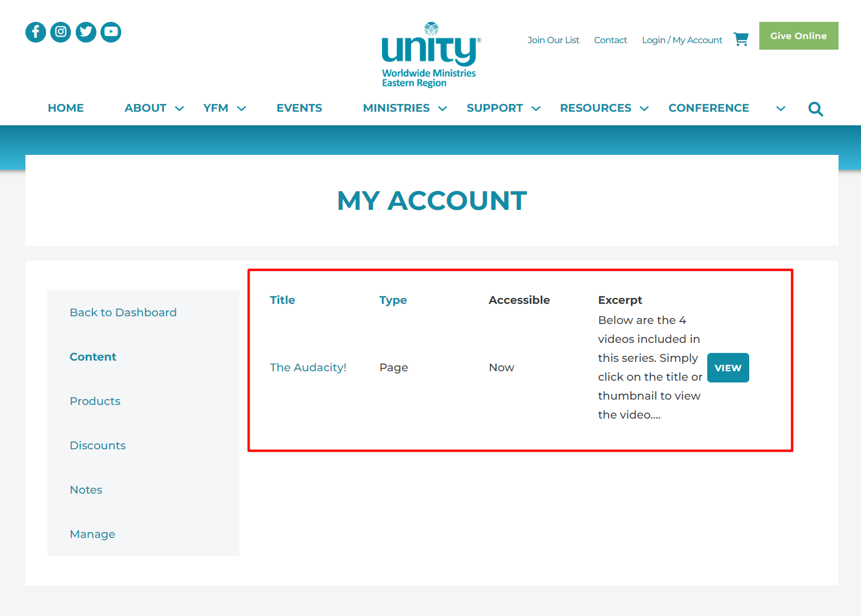This screenshot has height=616, width=861.
Task: Click Back to Dashboard link
Action: 123,313
